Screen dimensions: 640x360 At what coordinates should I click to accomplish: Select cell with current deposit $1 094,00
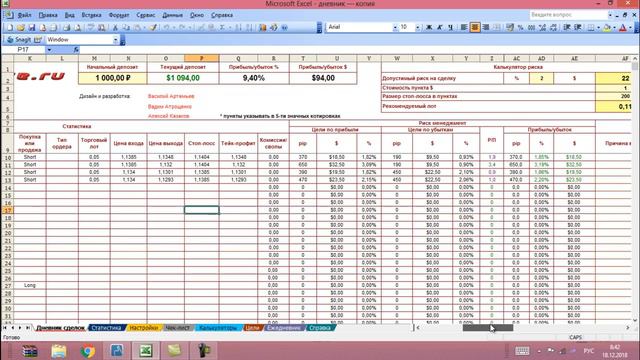tap(183, 78)
